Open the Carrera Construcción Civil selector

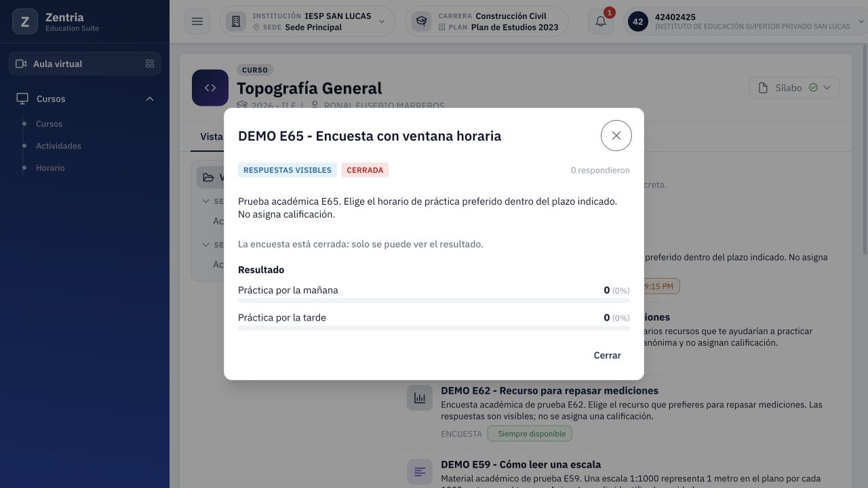click(x=487, y=22)
